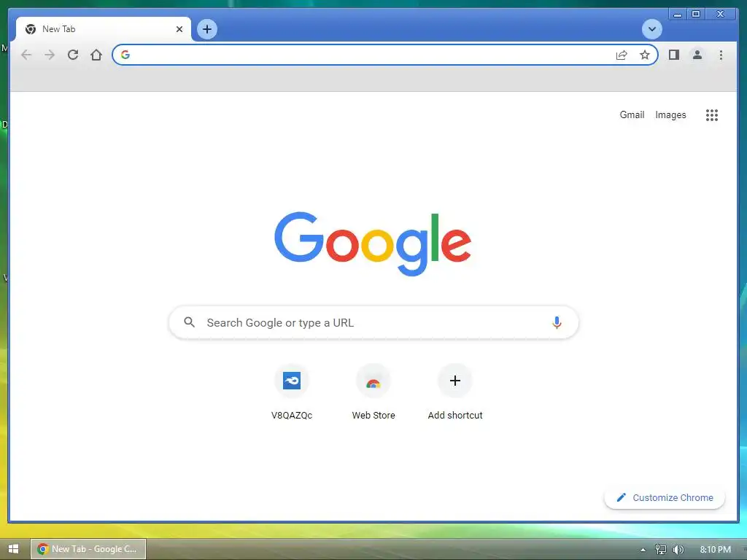Click the Chrome favicon on the New Tab tab
This screenshot has width=747, height=560.
coord(31,29)
